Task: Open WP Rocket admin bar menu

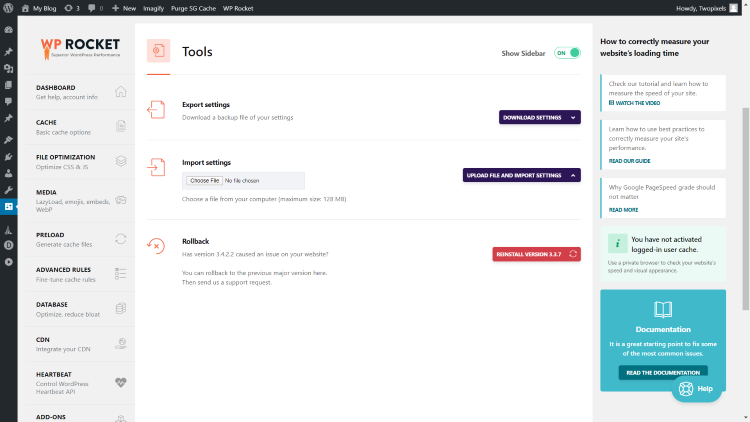Action: (238, 8)
